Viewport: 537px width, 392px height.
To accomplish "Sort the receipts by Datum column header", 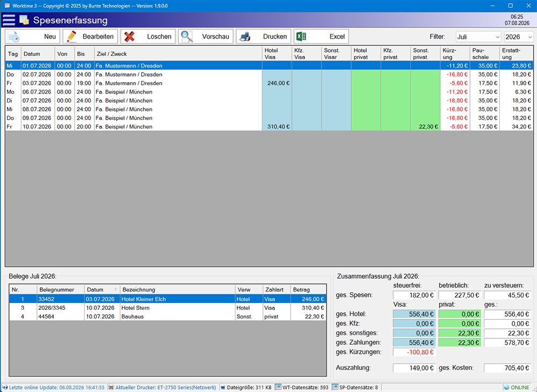I will point(101,289).
